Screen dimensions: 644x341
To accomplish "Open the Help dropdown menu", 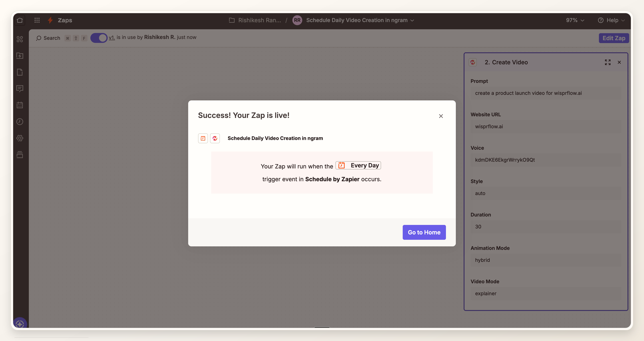I will click(x=611, y=20).
